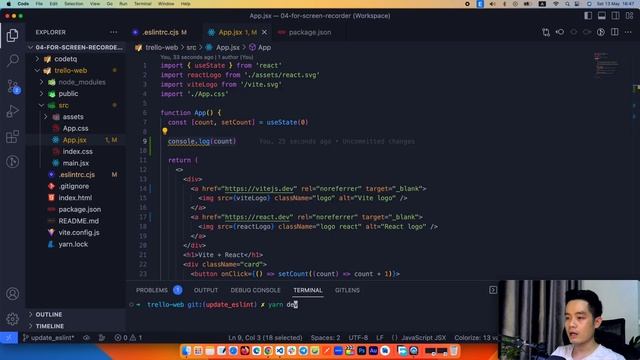The image size is (640, 360).
Task: Open Explorer more actions ellipsis
Action: (113, 32)
